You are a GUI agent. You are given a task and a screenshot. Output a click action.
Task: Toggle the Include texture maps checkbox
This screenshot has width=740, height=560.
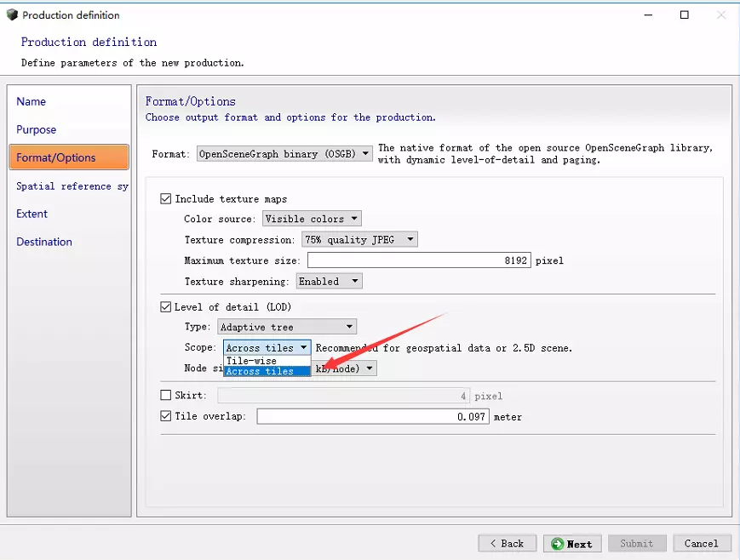pyautogui.click(x=166, y=198)
